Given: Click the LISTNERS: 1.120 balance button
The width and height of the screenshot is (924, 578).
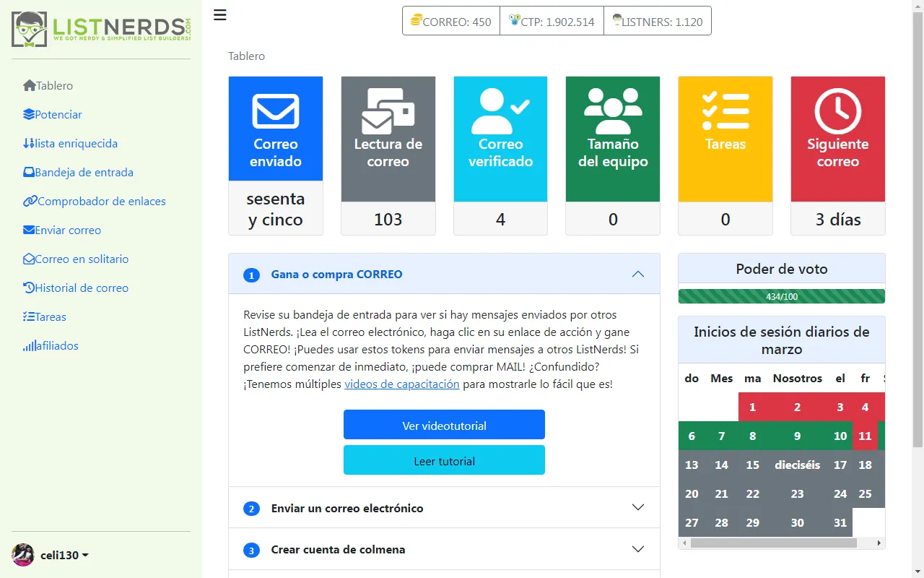Looking at the screenshot, I should coord(657,21).
